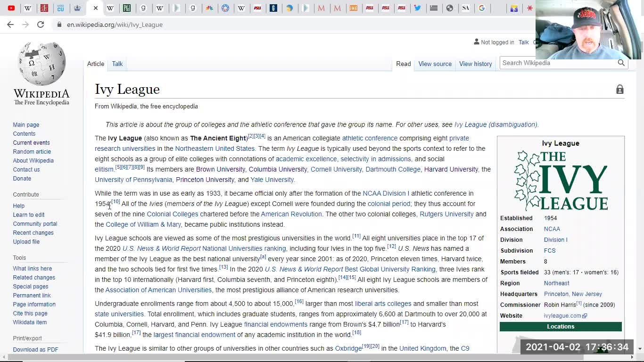Open the Rutgers University link
This screenshot has width=644, height=362.
click(446, 214)
